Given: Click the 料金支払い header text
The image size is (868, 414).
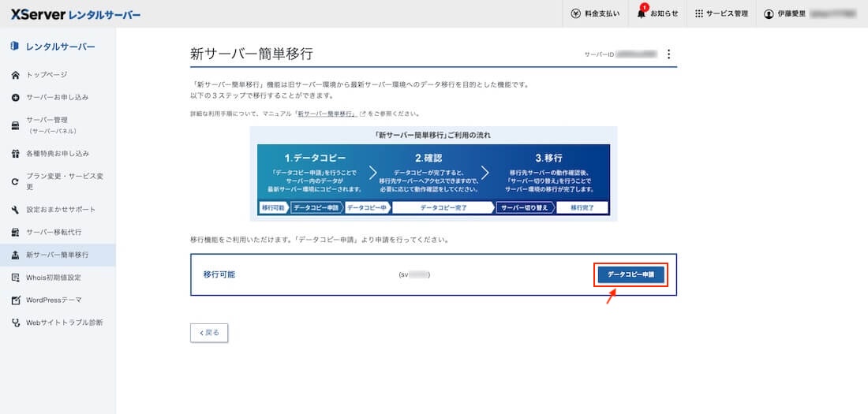Looking at the screenshot, I should (602, 14).
